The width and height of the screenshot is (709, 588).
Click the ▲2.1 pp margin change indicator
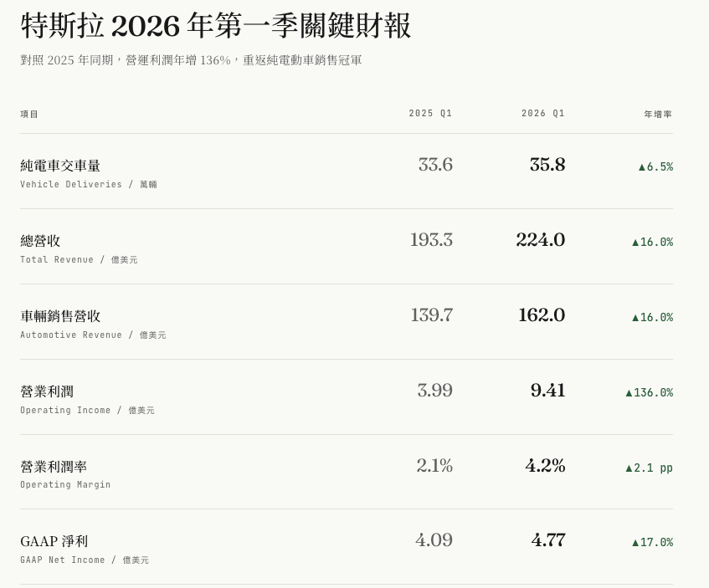[x=649, y=468]
